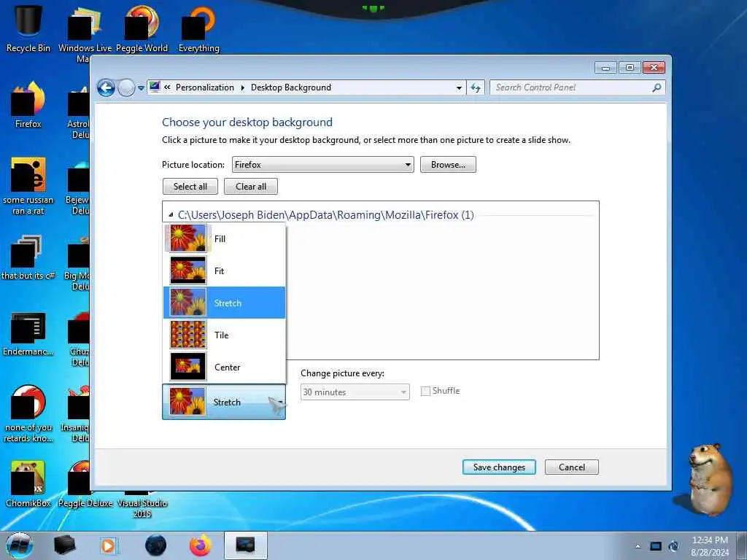Select the Personalization taskbar window button
Viewport: 747px width, 560px height.
coord(245,545)
